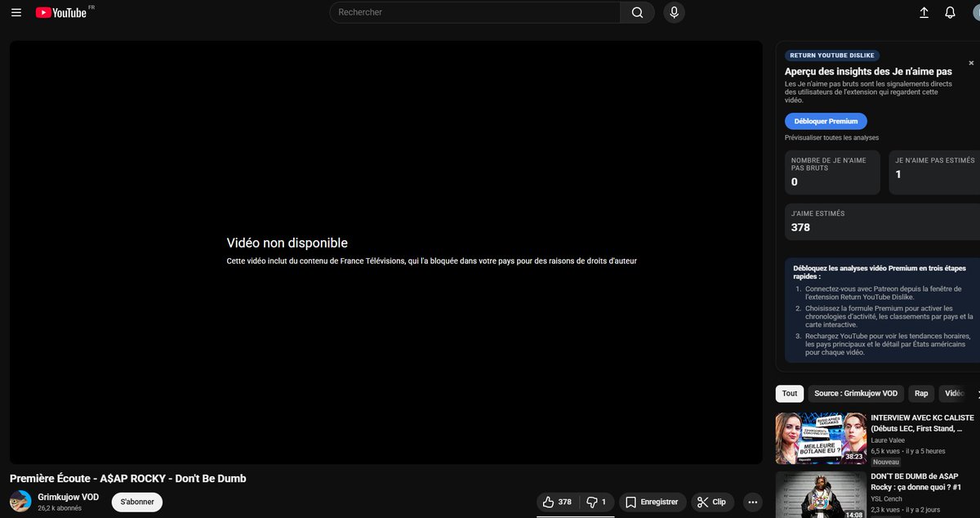Click the Nouveau badge under Laure Valee
This screenshot has height=518, width=980.
click(x=886, y=462)
